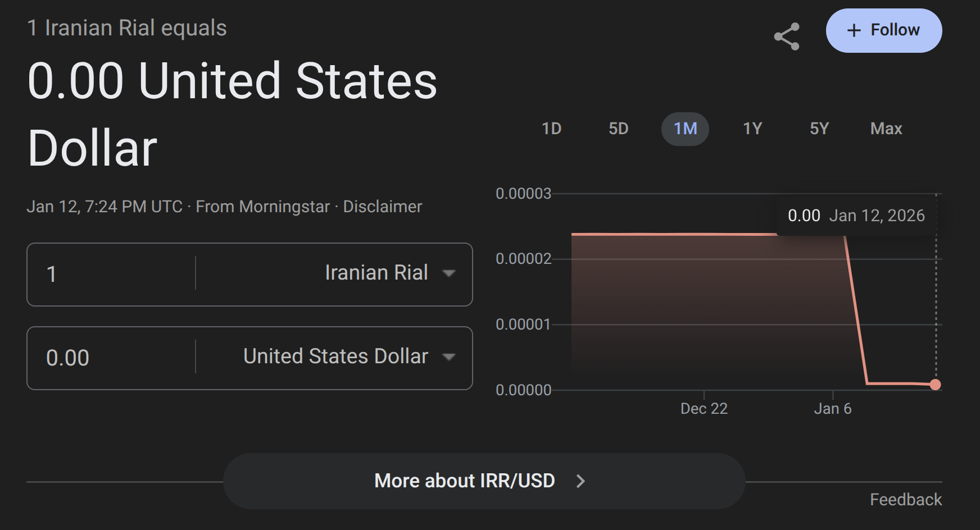Viewport: 980px width, 530px height.
Task: Click the share icon
Action: click(787, 36)
